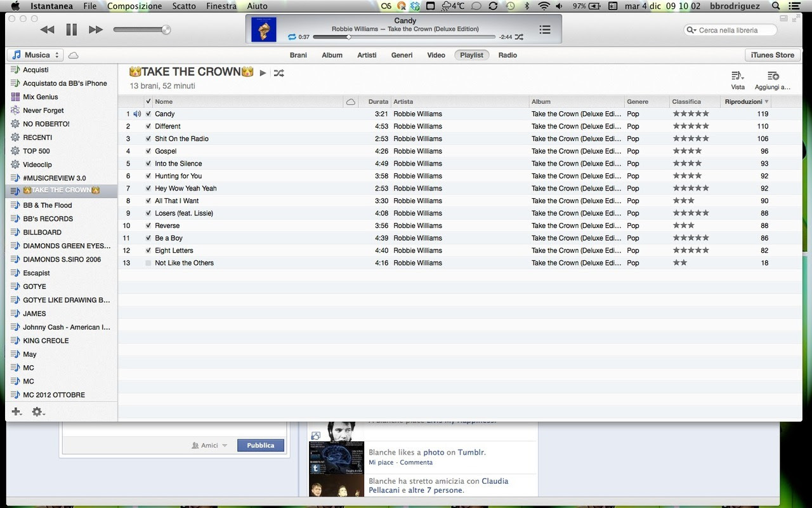Open the BB & The Flood playlist
The height and width of the screenshot is (508, 812).
click(48, 205)
